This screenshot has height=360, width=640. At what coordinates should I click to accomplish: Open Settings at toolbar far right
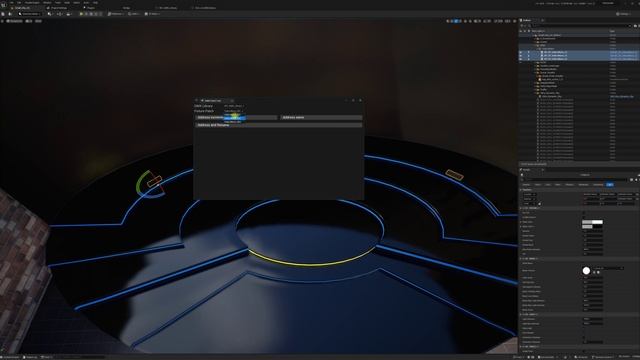click(623, 14)
